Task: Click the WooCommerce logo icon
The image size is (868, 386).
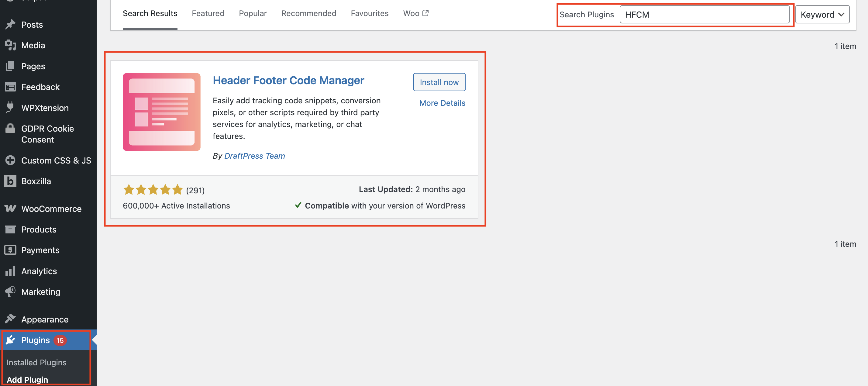Action: pos(10,209)
